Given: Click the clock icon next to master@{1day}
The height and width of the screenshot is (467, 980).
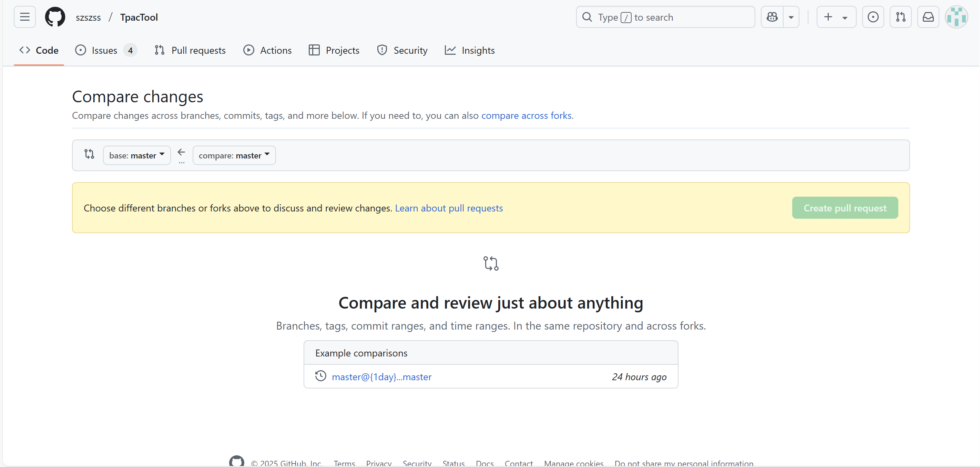Looking at the screenshot, I should 321,376.
